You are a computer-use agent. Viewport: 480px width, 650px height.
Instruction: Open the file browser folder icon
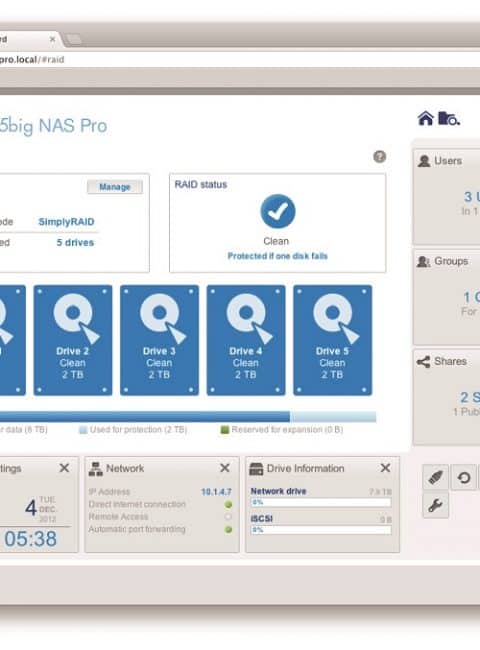pyautogui.click(x=449, y=119)
